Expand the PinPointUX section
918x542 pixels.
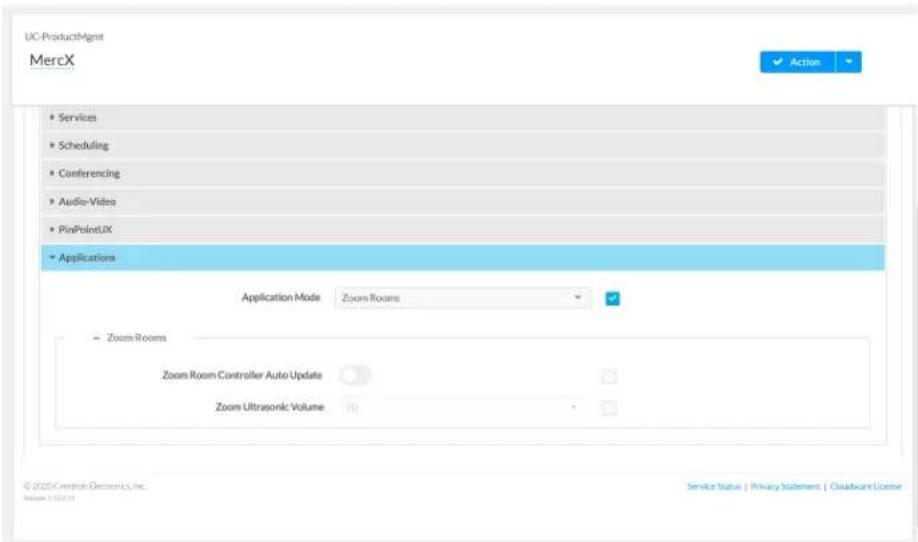click(x=463, y=229)
